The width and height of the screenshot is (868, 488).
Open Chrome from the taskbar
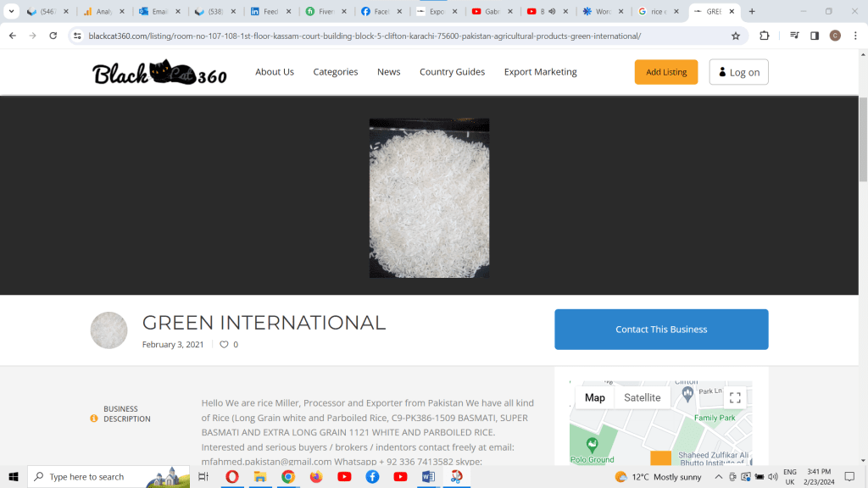pos(288,476)
